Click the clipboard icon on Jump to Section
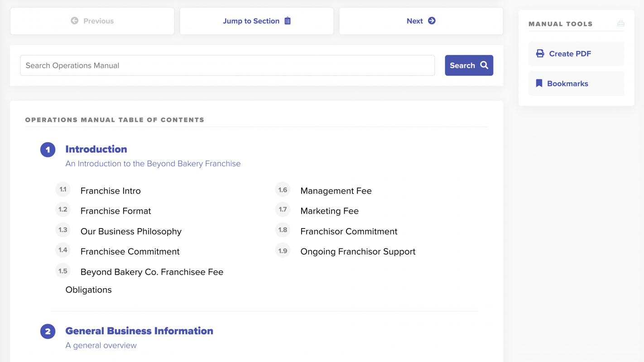644x362 pixels. [288, 21]
